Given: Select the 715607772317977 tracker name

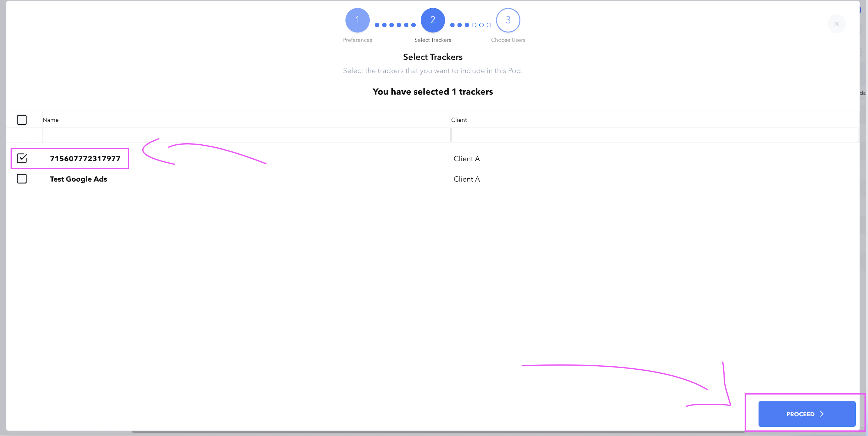Looking at the screenshot, I should click(x=85, y=159).
